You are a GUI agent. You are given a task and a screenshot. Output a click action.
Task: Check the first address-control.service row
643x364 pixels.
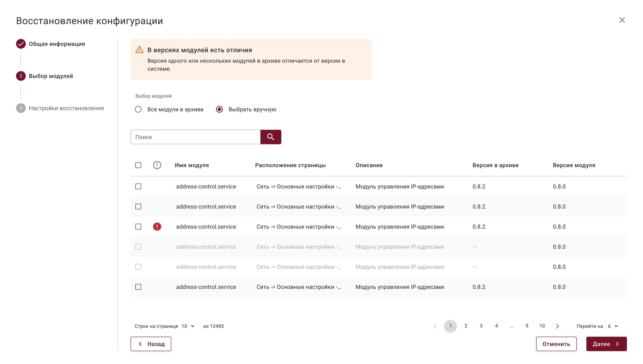(x=138, y=186)
